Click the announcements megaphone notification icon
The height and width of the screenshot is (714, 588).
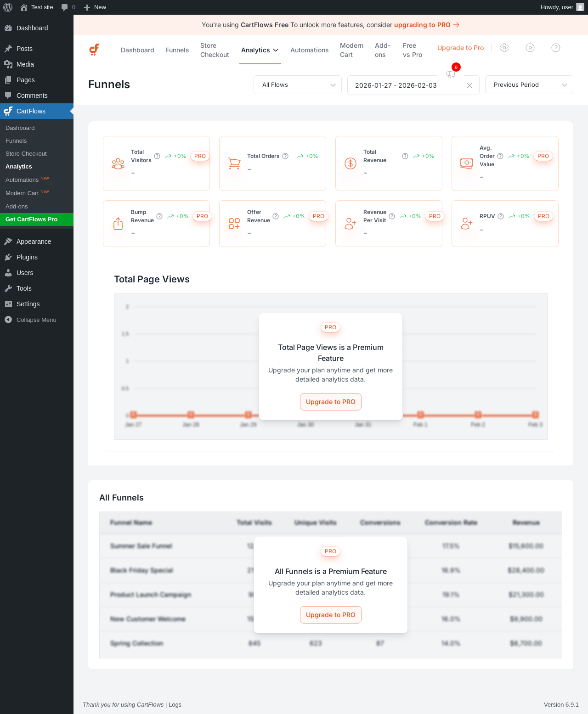tap(451, 74)
